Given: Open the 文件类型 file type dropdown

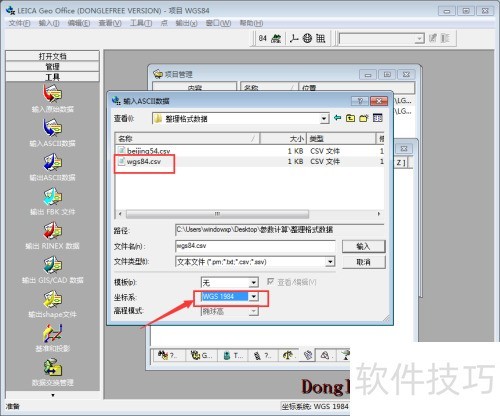Looking at the screenshot, I should click(x=330, y=262).
